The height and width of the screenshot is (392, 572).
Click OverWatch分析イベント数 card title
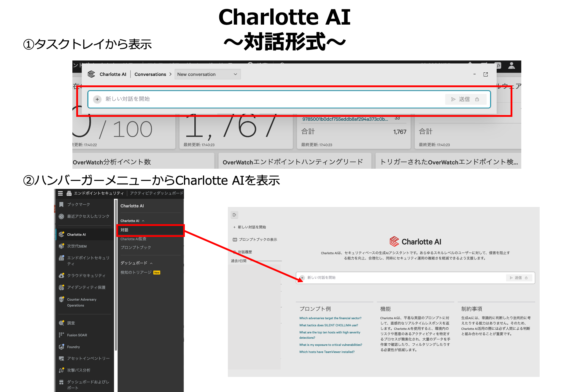click(x=112, y=162)
